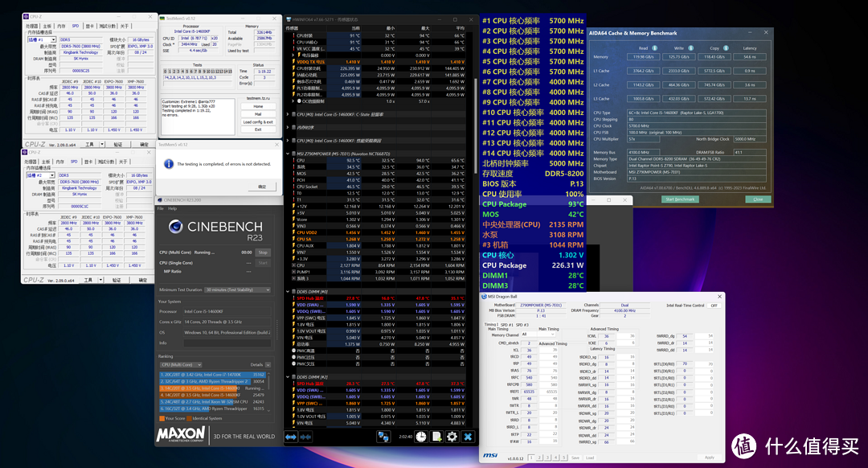
Task: Open File menu in Cinebench
Action: point(161,209)
